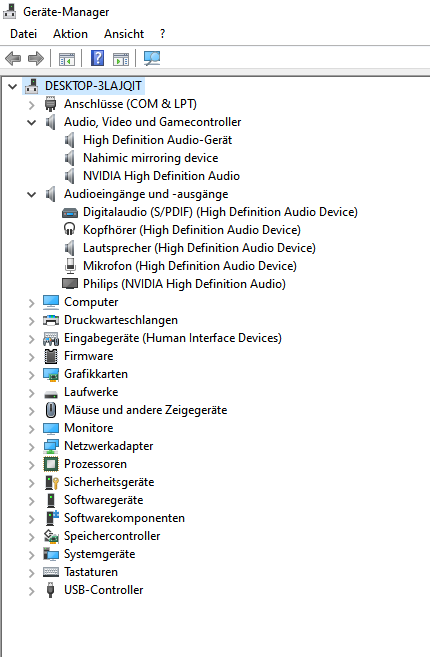Open the Datei menu
Viewport: 430px width, 657px height.
23,34
